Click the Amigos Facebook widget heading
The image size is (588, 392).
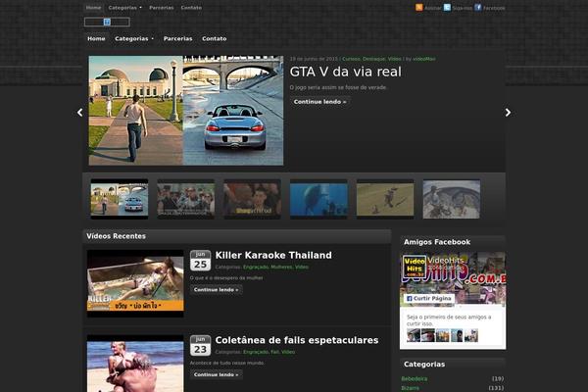pos(437,242)
